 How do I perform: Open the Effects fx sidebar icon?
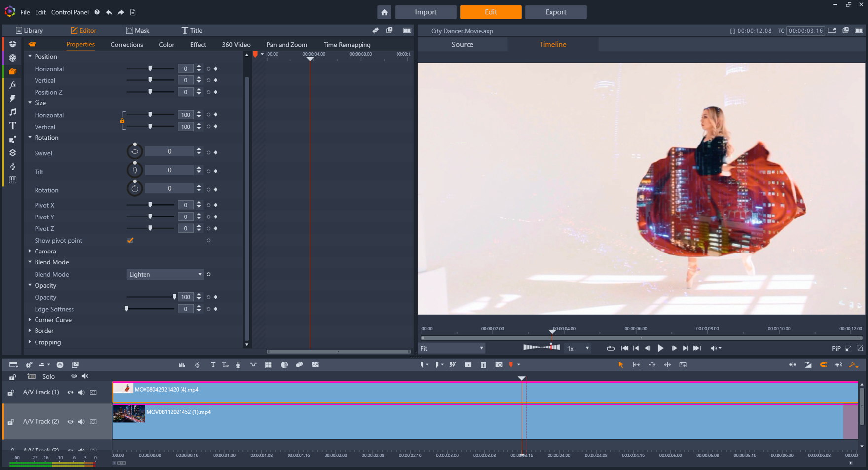pyautogui.click(x=13, y=85)
